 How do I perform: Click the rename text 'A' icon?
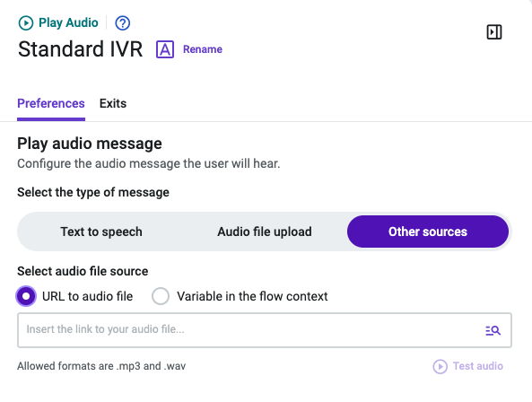click(x=165, y=49)
